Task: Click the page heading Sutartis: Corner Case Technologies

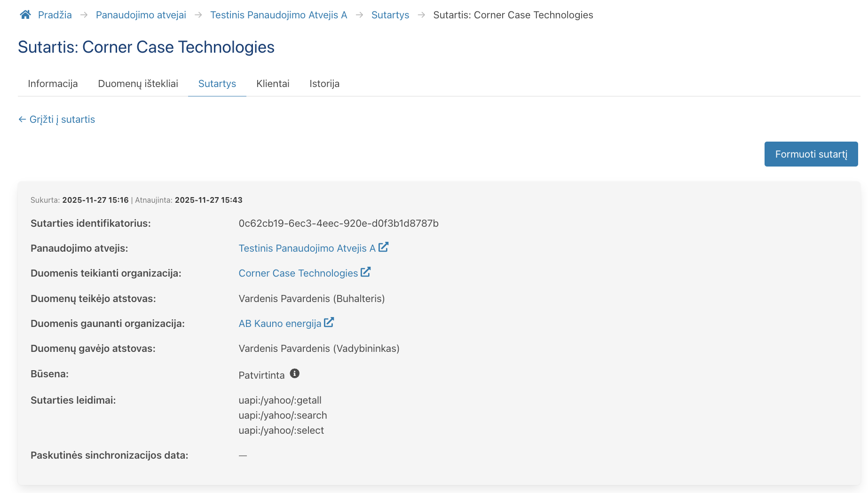Action: [146, 47]
